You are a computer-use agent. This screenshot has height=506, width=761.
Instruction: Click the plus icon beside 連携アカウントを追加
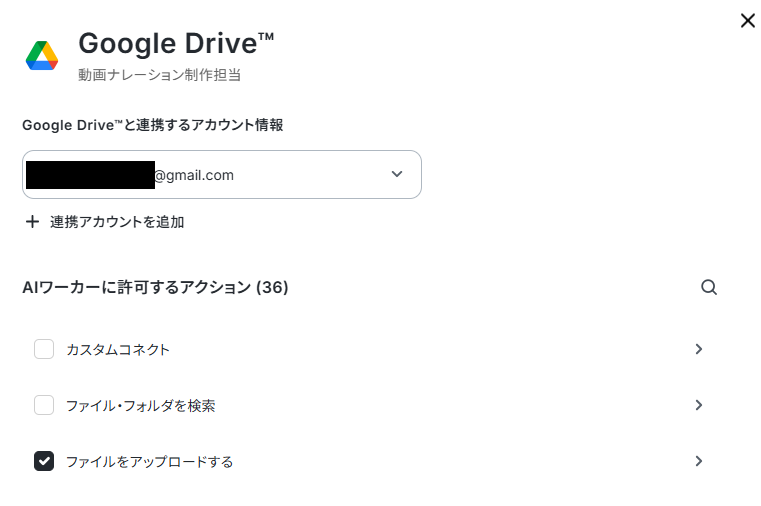33,222
